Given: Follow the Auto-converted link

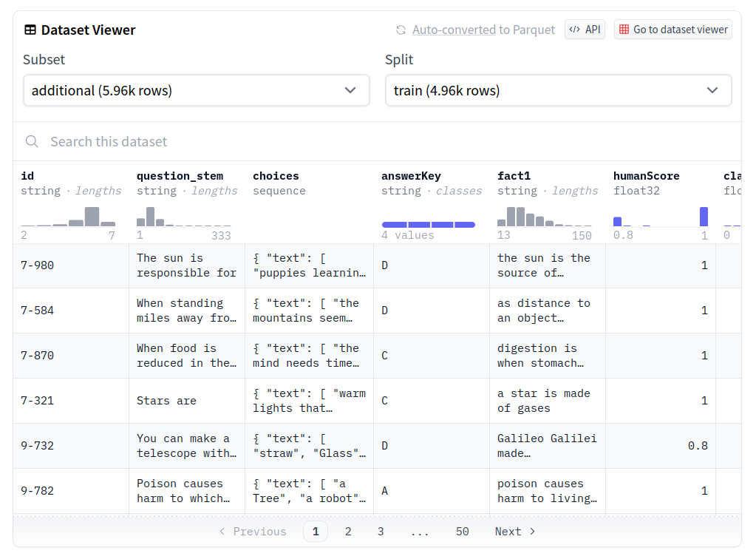Looking at the screenshot, I should (454, 30).
